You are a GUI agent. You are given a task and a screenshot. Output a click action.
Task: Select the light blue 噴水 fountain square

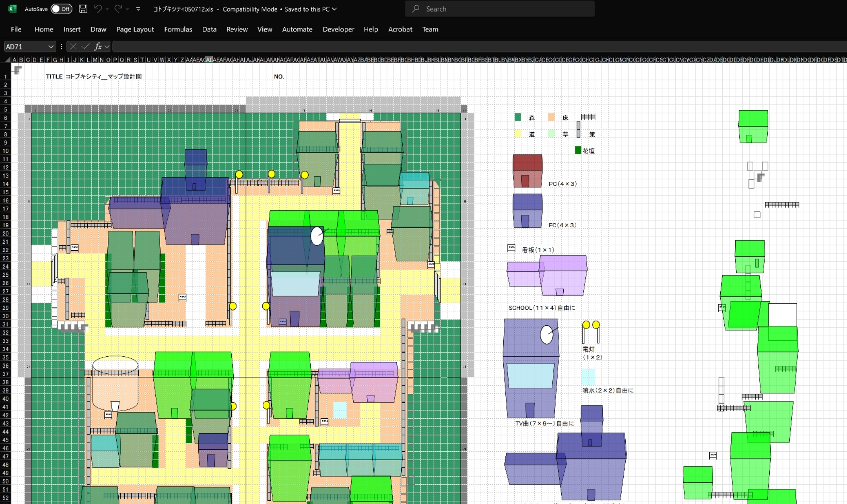coord(588,377)
